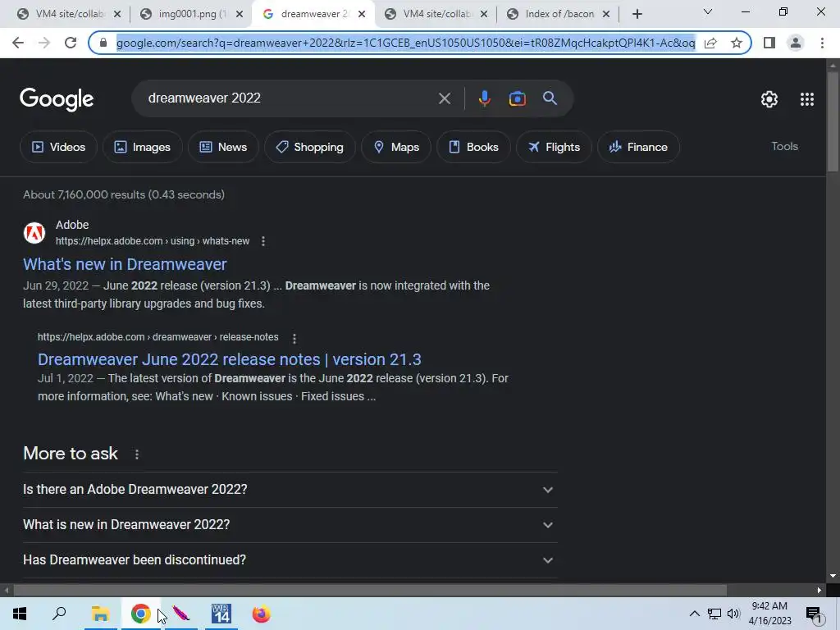Filter results by Images

[143, 147]
